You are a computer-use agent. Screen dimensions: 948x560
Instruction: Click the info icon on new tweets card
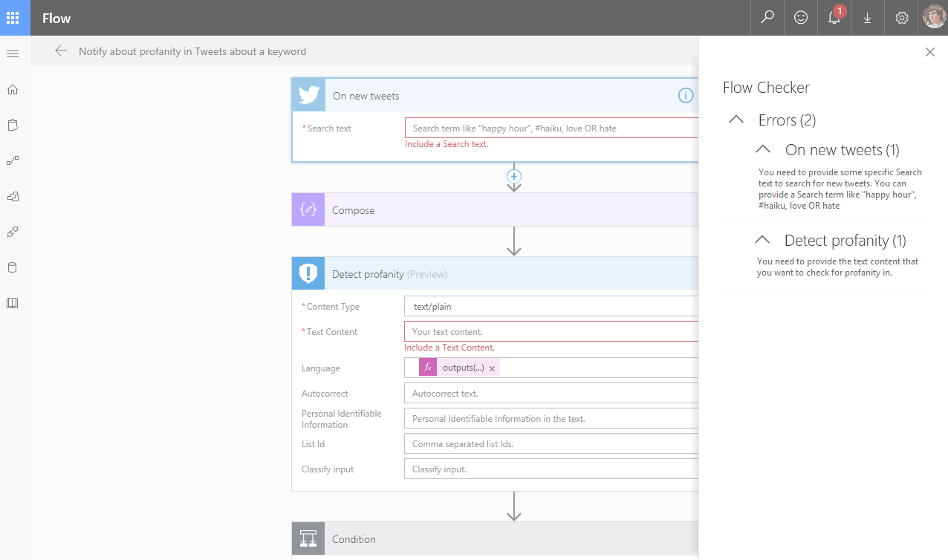tap(685, 95)
